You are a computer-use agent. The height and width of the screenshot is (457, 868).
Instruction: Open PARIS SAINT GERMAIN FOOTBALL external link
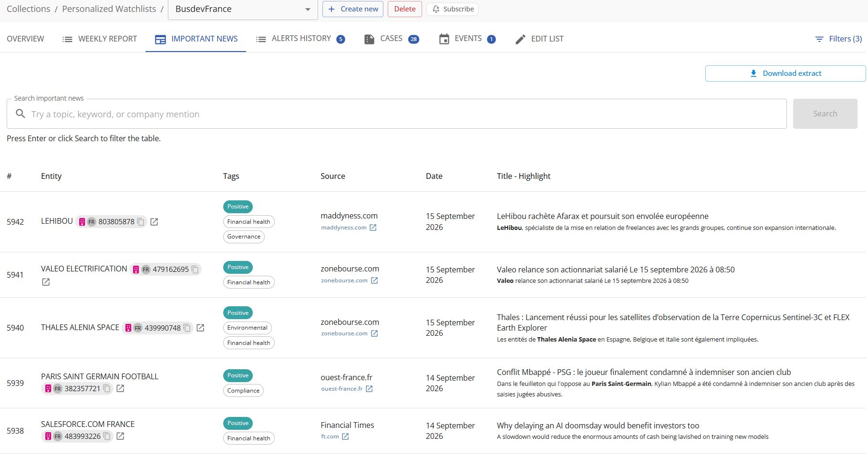click(120, 388)
